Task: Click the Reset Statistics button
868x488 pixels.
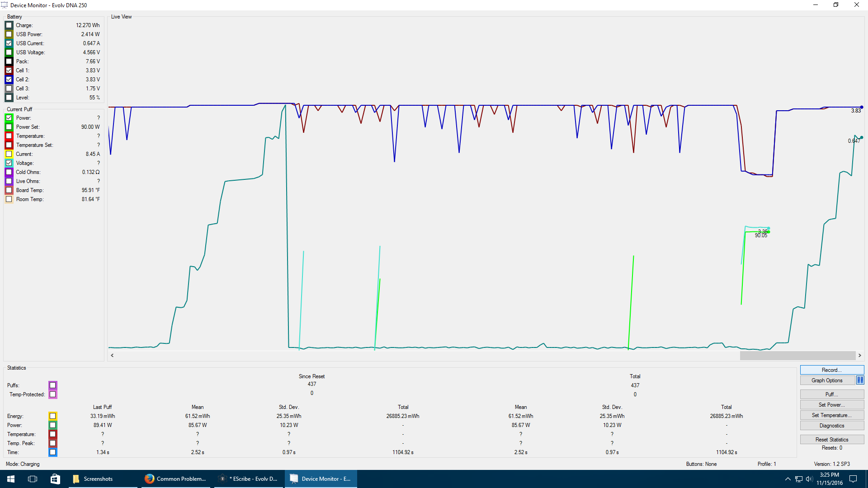Action: tap(831, 440)
